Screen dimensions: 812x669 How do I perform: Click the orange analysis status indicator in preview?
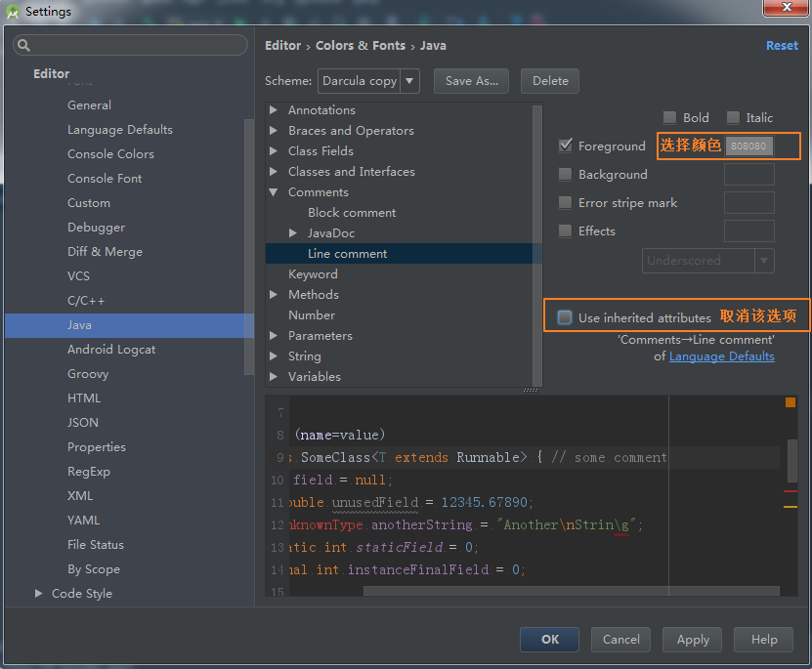[x=790, y=402]
